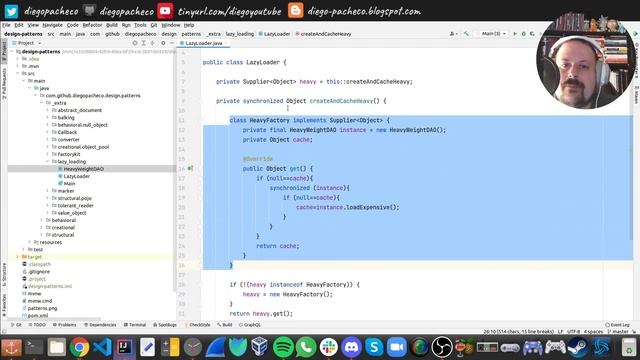Image resolution: width=640 pixels, height=360 pixels.
Task: Open OBS Studio from the dock
Action: (x=442, y=347)
